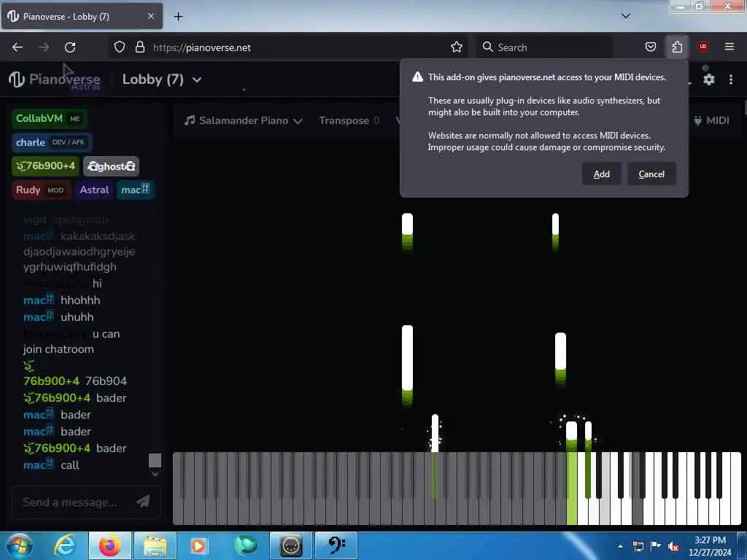Select the 76b900+4 user tag
The height and width of the screenshot is (560, 747).
coord(45,166)
